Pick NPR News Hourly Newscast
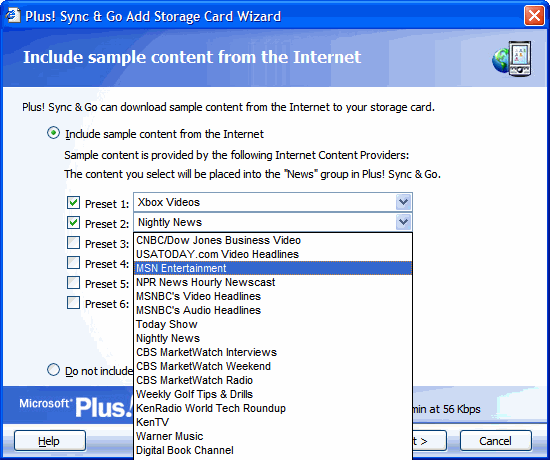This screenshot has height=460, width=550. click(273, 282)
